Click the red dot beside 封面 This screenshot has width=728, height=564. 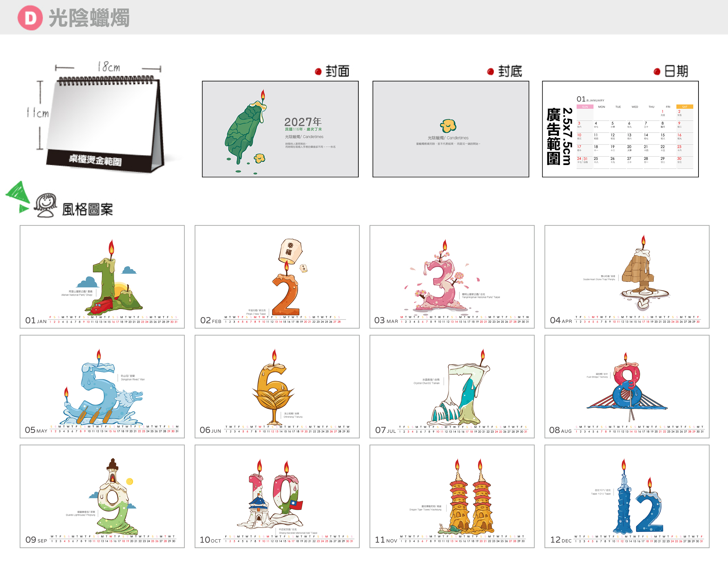pos(318,72)
